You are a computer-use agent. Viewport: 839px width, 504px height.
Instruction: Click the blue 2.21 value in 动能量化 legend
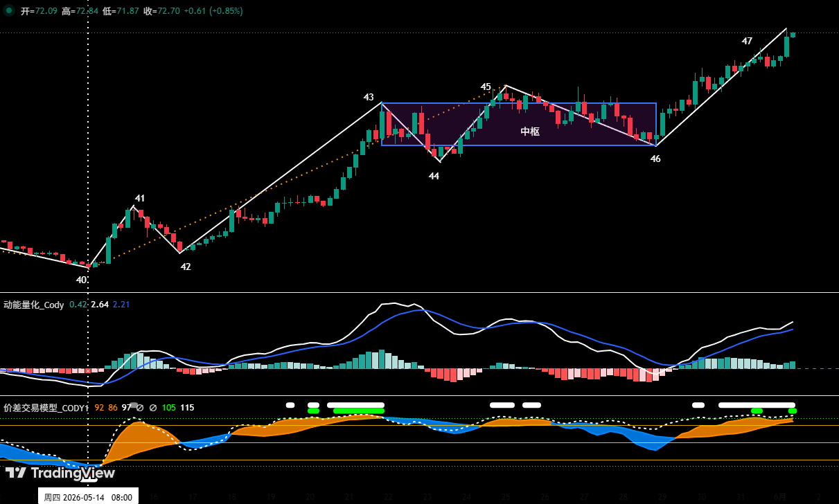click(121, 305)
